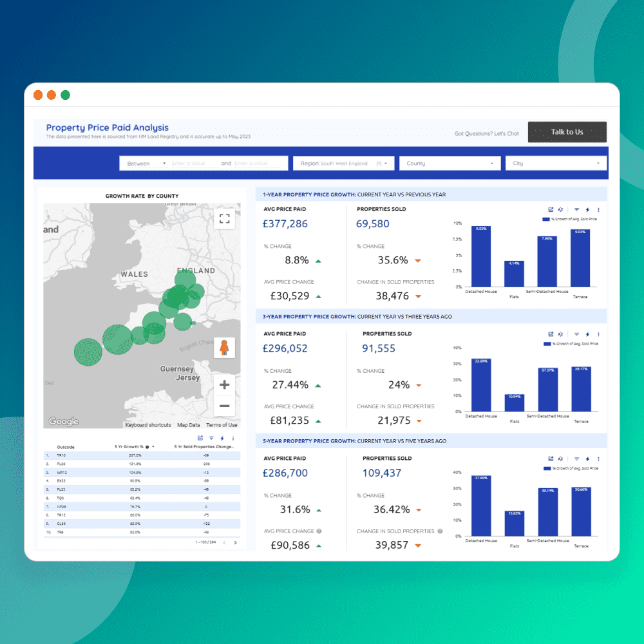Zoom out the map with minus

224,406
